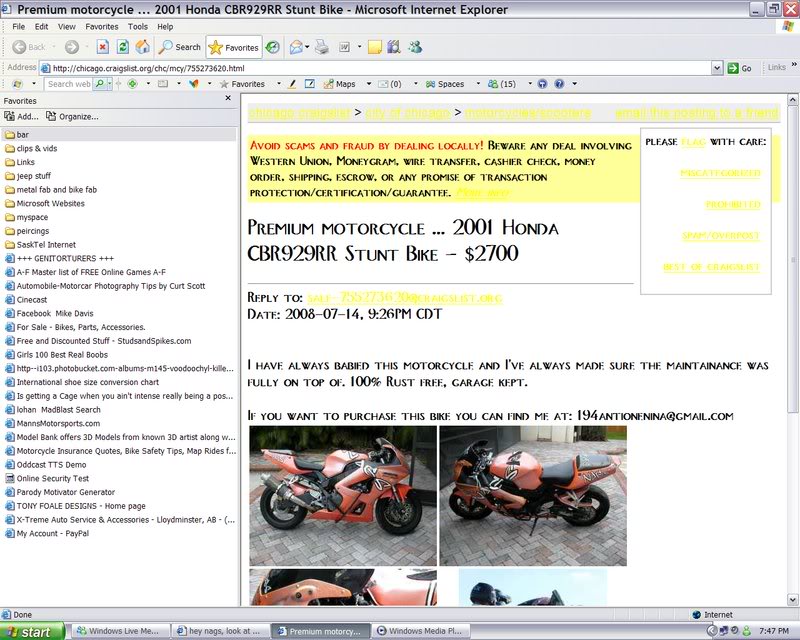Open the Mail icon on the toolbar
This screenshot has height=640, width=800.
pos(297,46)
